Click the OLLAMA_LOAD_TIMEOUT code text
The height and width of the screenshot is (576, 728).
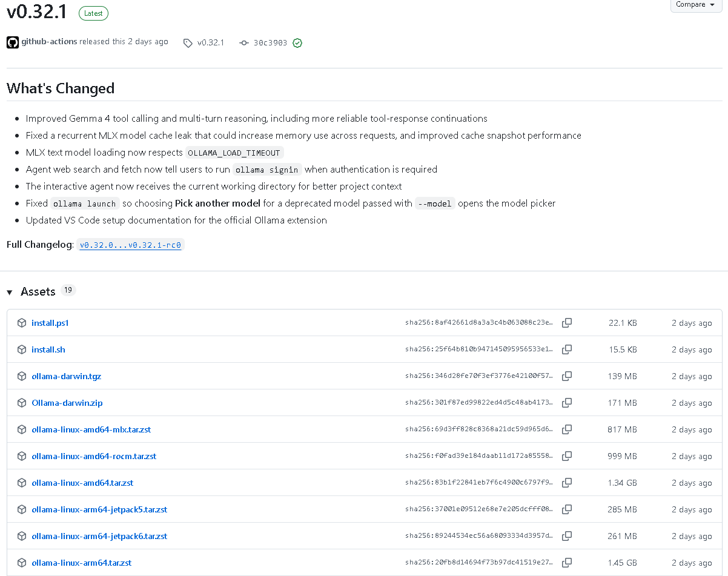point(234,153)
